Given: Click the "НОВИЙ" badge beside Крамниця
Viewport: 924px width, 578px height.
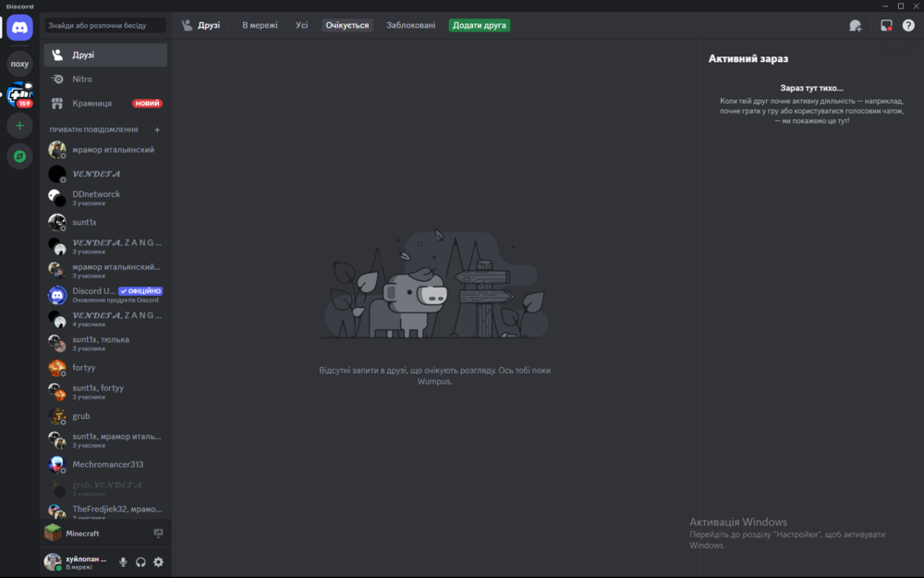Looking at the screenshot, I should tap(147, 104).
